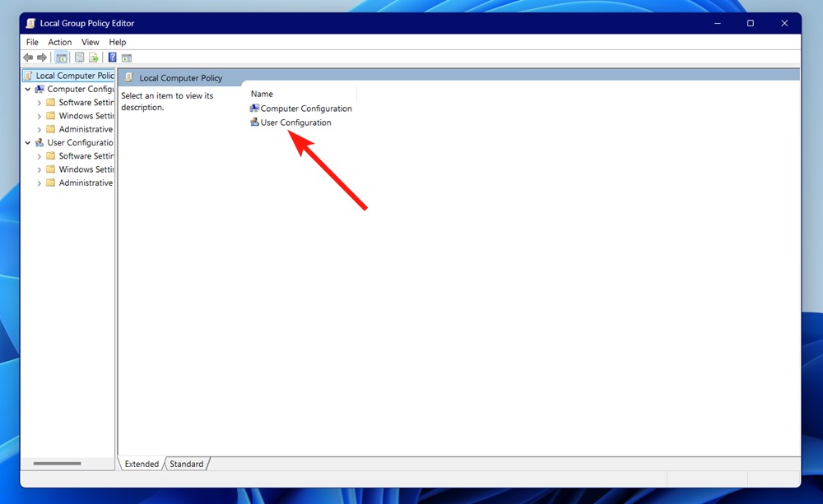Select Computer Configuration label in tree
Screen dimensions: 823x504
[x=81, y=89]
